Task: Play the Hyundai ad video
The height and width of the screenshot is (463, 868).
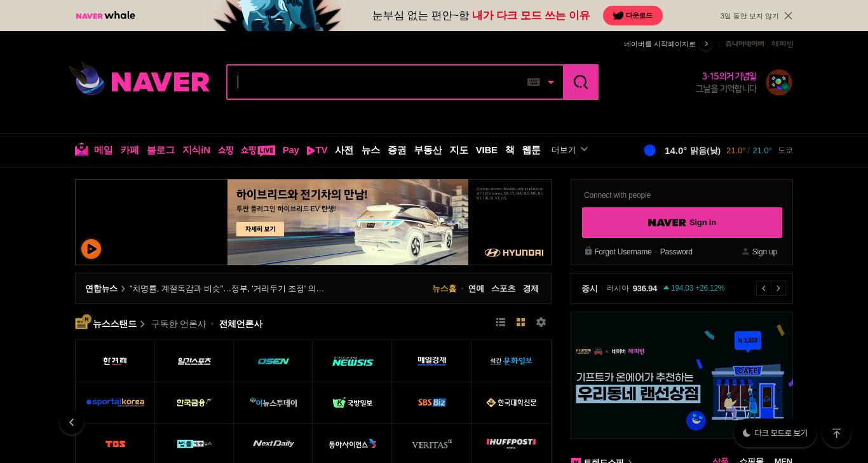Action: click(x=91, y=249)
